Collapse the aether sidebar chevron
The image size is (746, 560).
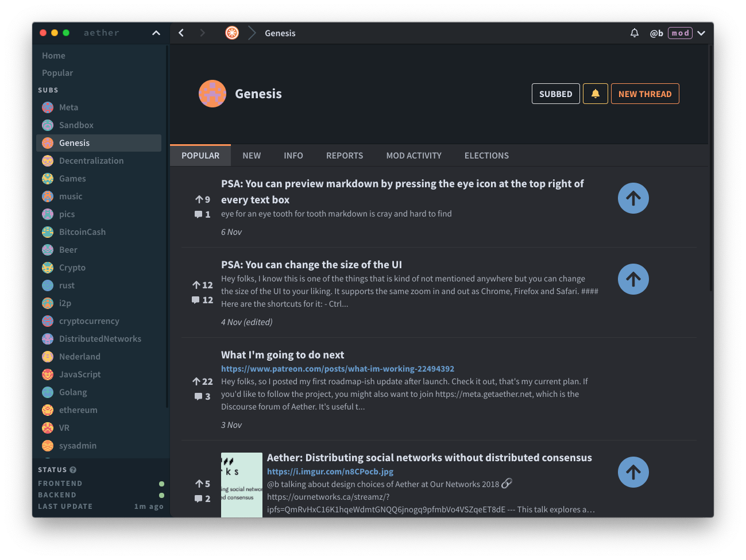[156, 33]
